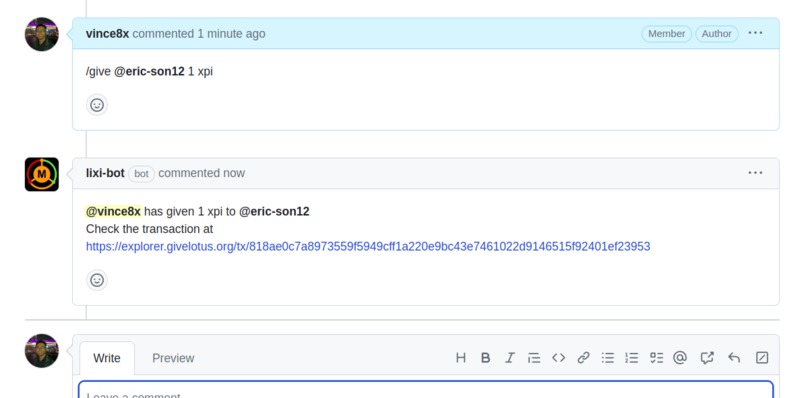806x398 pixels.
Task: Insert a task list
Action: tap(656, 358)
